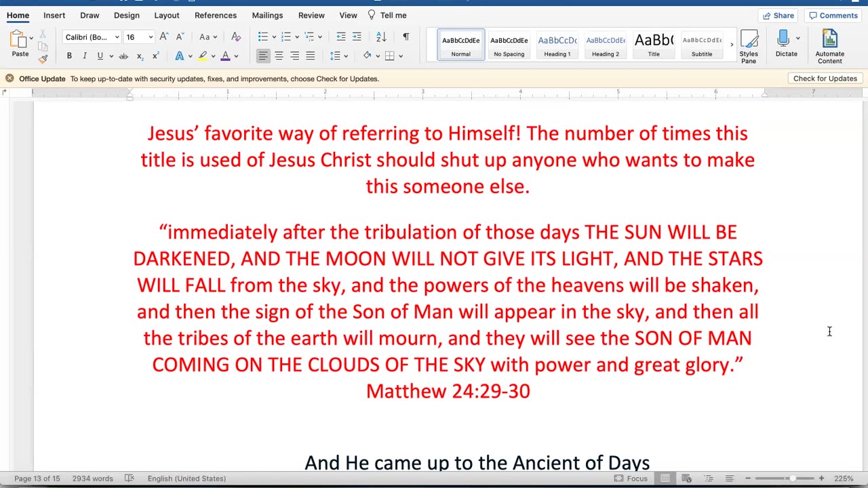Switch to the Layout tab
The width and height of the screenshot is (868, 488).
point(167,15)
